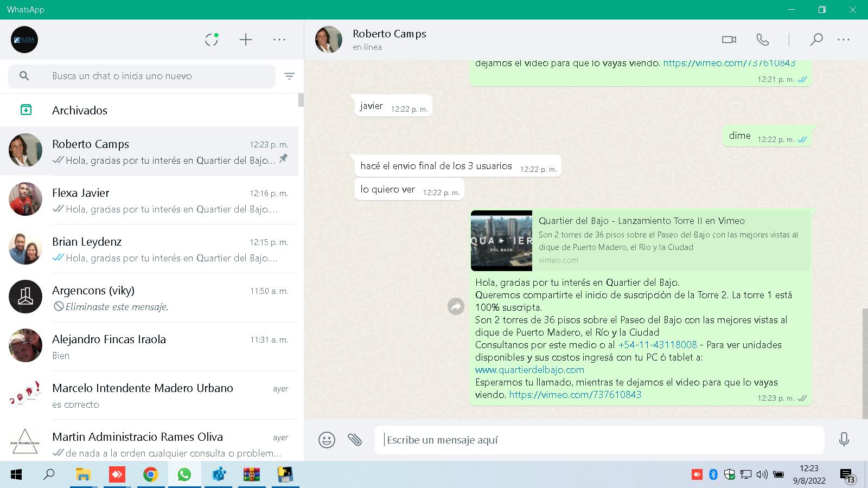Play the Quartier video thumbnail preview
The width and height of the screenshot is (868, 488).
pos(501,240)
